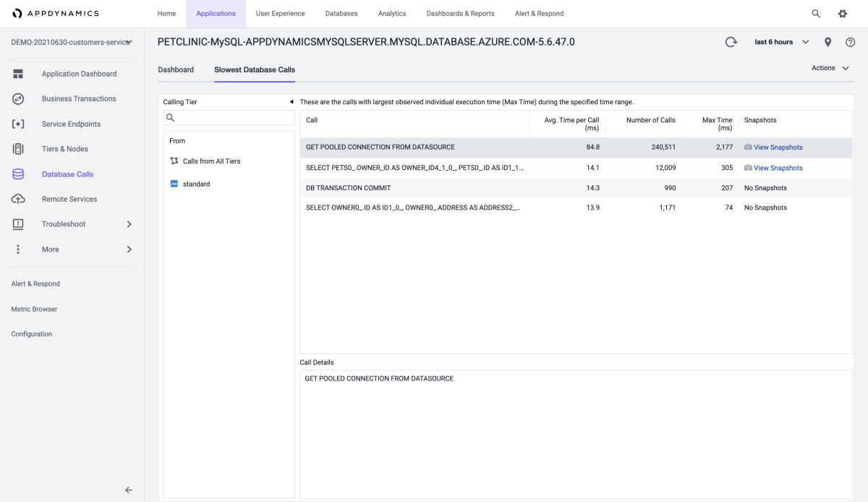Open the Databases top menu

(341, 14)
